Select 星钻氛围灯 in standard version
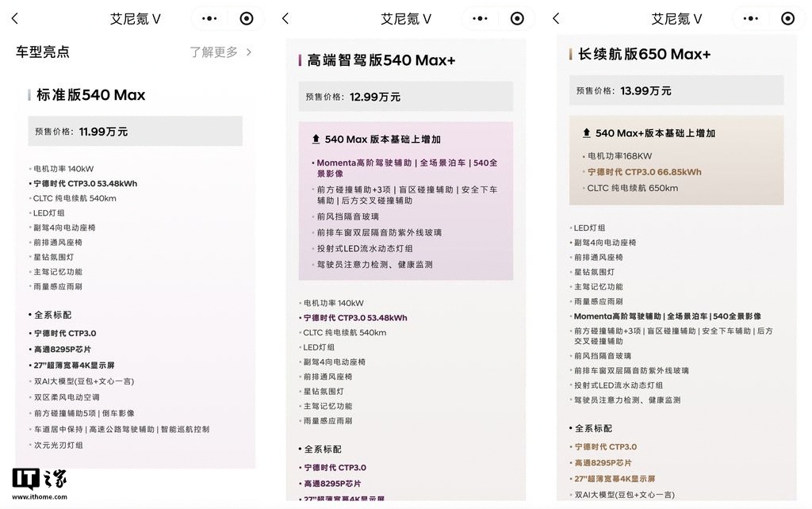 coord(53,257)
